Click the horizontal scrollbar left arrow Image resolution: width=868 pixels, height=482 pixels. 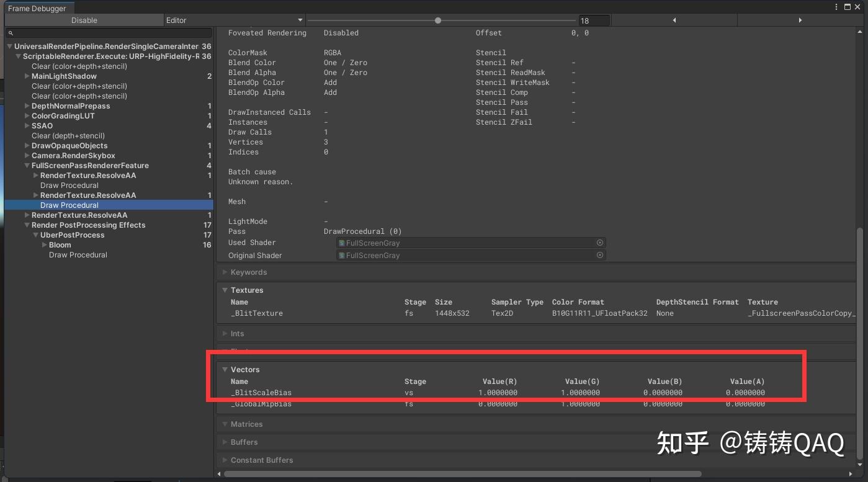[x=220, y=474]
